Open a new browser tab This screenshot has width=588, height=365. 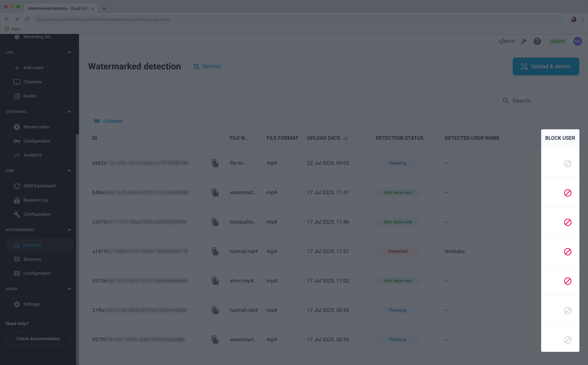point(104,9)
